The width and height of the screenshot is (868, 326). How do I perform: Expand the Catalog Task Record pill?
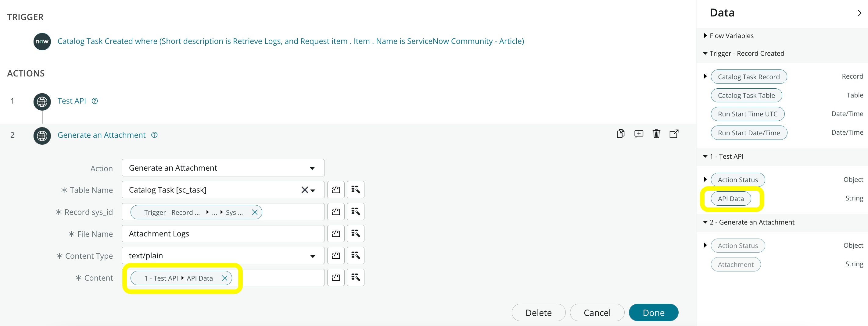click(705, 76)
